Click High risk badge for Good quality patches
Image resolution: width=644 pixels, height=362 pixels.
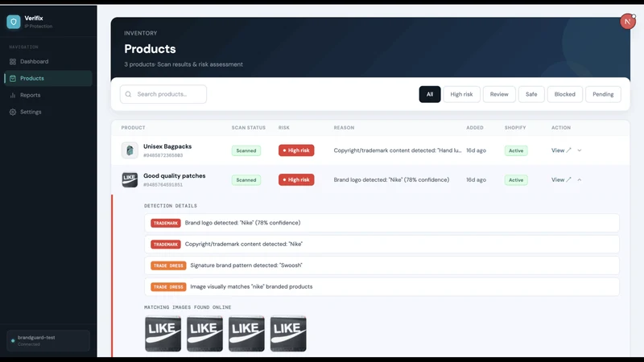[296, 179]
